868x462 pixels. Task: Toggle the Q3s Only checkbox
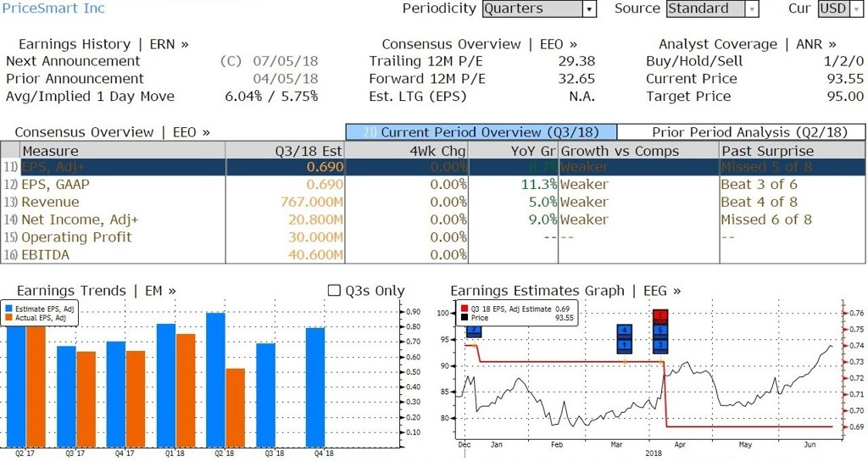pyautogui.click(x=334, y=291)
